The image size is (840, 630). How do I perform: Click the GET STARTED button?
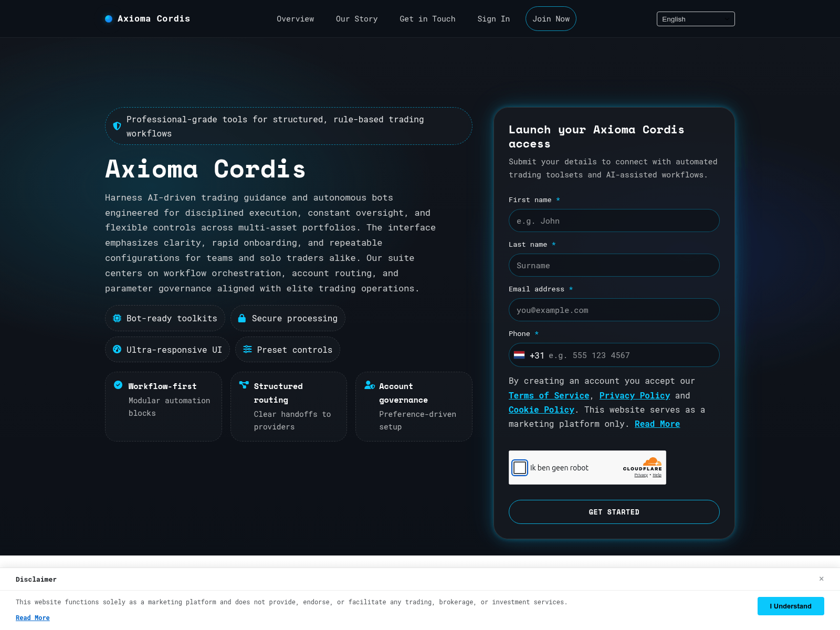614,512
